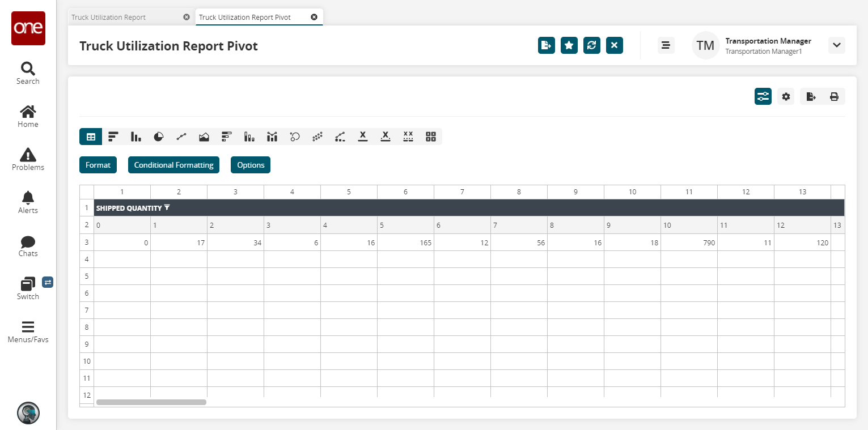Viewport: 868px width, 430px height.
Task: Click the horizontal scrollbar under the grid
Action: (x=151, y=402)
